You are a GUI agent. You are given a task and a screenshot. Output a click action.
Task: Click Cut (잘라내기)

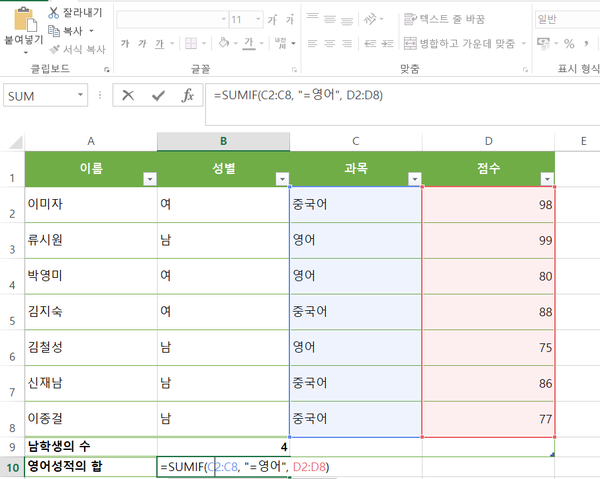coord(75,13)
